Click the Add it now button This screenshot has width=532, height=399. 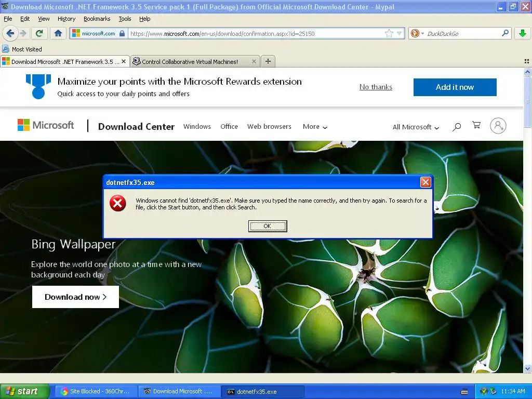pos(455,87)
